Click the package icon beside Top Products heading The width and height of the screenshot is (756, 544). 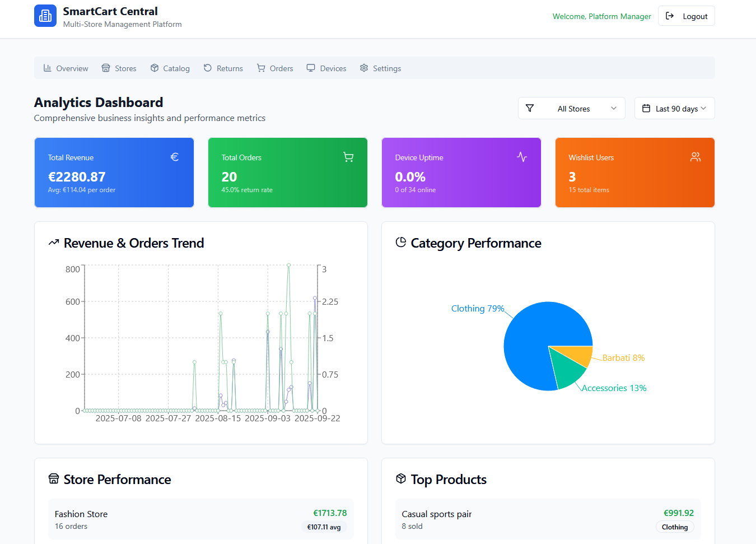click(x=401, y=479)
